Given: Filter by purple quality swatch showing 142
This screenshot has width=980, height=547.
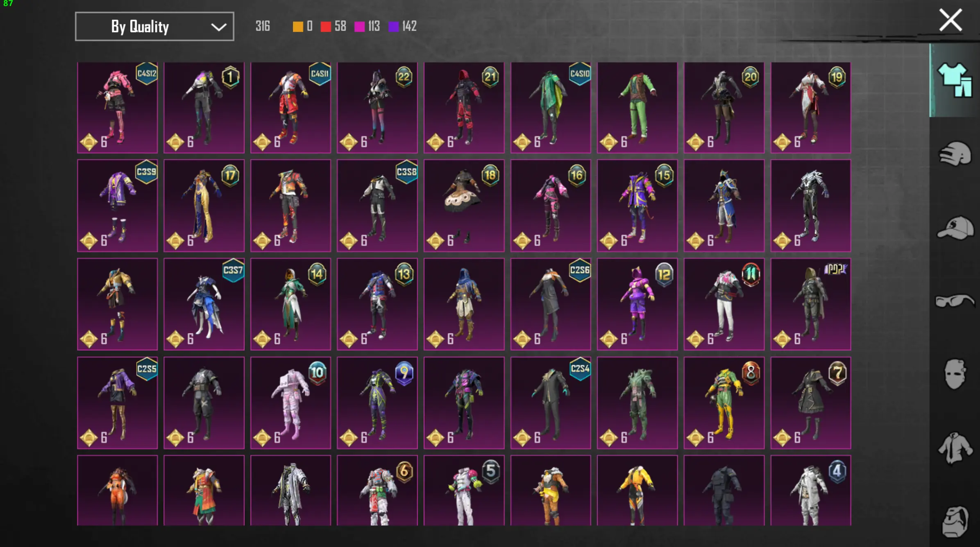Looking at the screenshot, I should pyautogui.click(x=393, y=27).
